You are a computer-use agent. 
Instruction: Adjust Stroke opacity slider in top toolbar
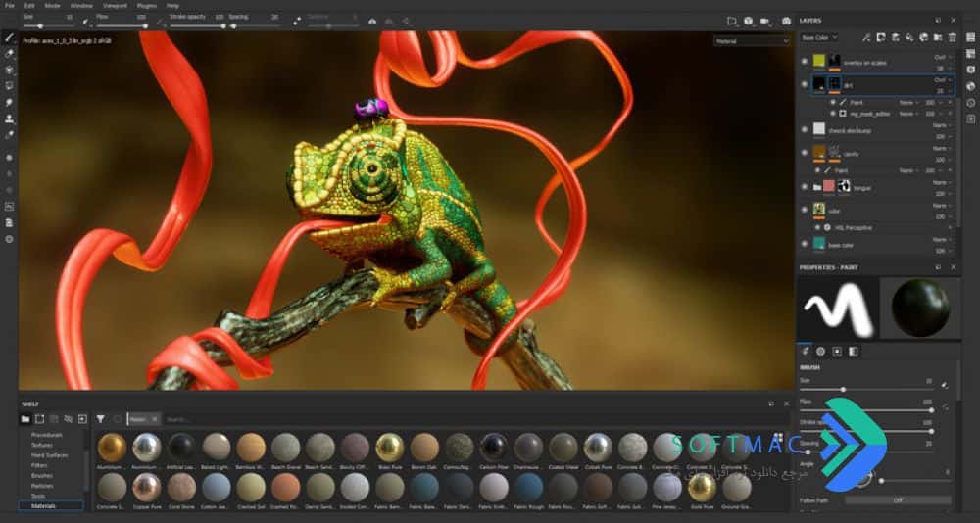[x=198, y=26]
